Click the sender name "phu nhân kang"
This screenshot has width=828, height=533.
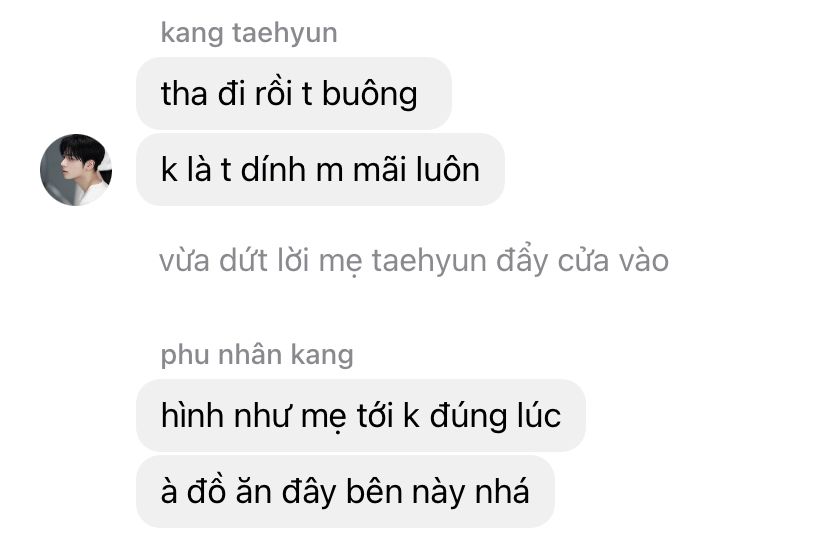[x=257, y=354]
